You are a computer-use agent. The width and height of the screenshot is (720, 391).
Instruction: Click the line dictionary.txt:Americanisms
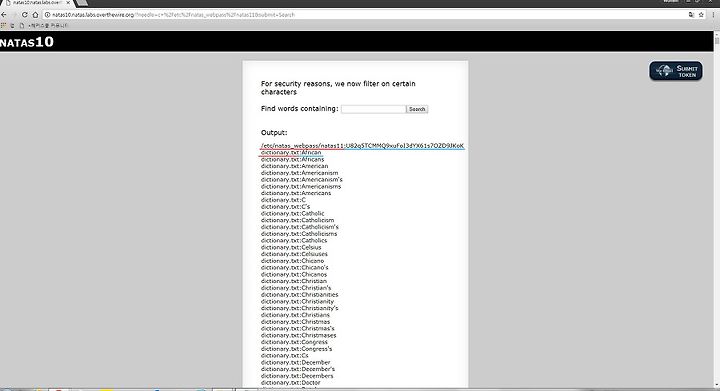[301, 186]
